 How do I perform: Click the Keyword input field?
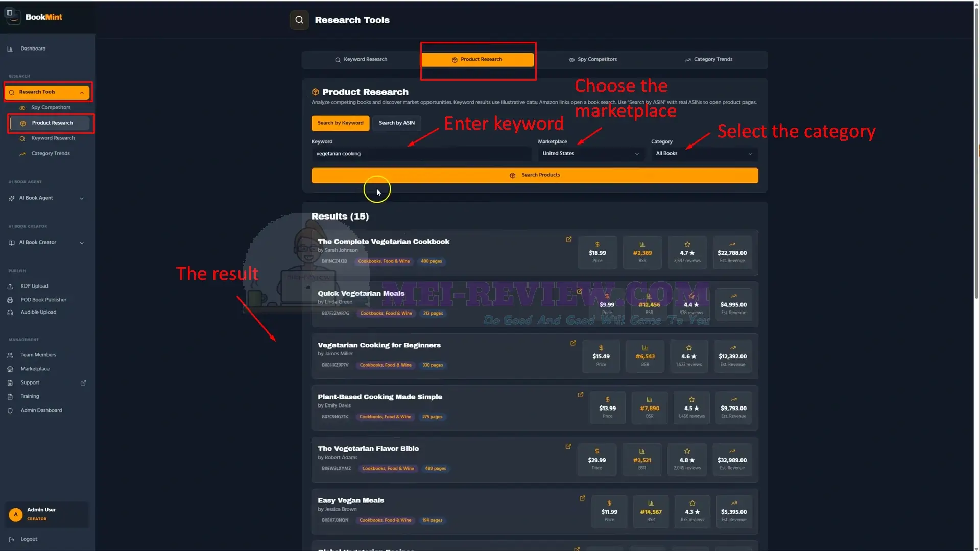(x=421, y=154)
